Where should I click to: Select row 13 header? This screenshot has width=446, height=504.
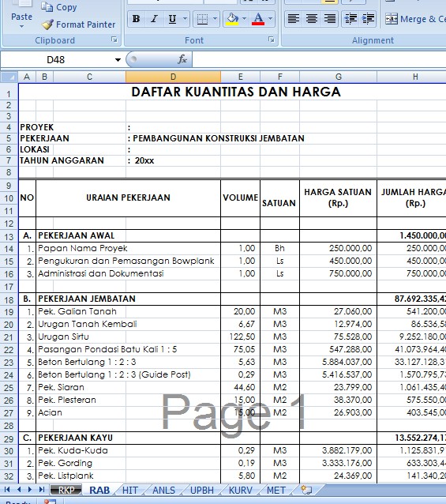tap(9, 236)
